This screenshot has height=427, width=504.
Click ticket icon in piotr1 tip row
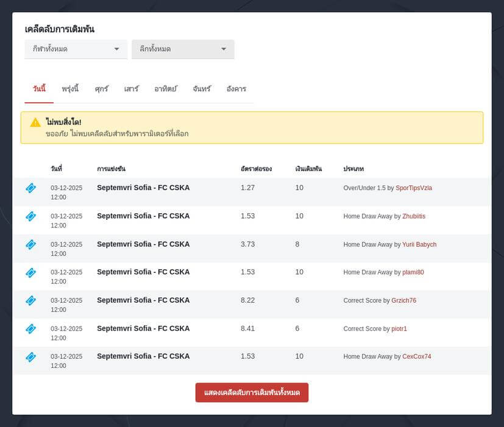pyautogui.click(x=30, y=328)
